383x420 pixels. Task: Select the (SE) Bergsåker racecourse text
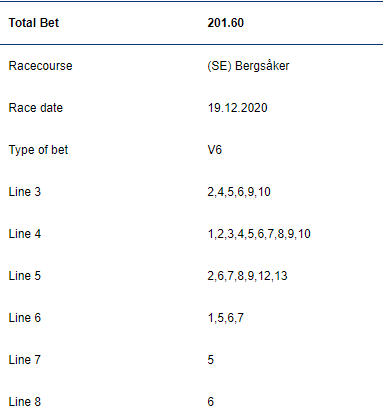248,66
